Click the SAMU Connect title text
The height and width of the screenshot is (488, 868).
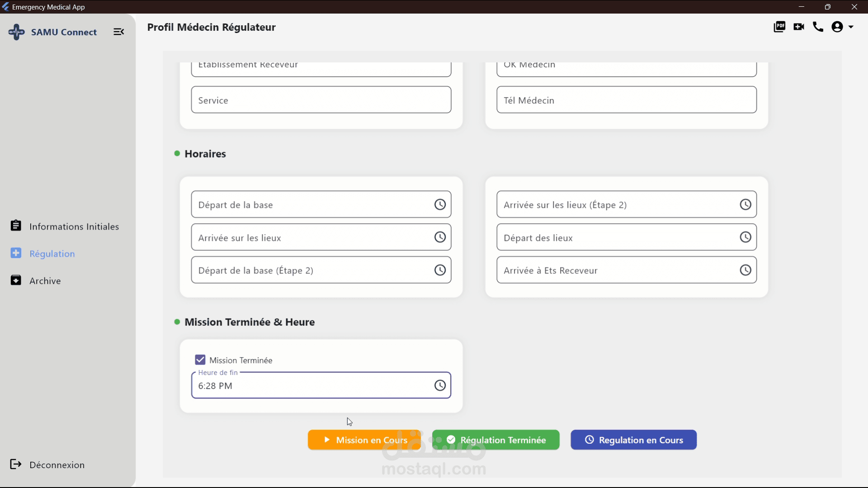pos(64,32)
